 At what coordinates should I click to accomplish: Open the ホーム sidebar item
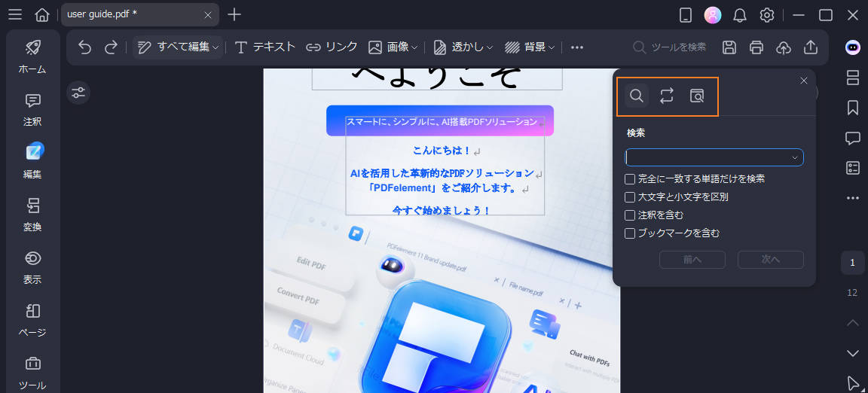(x=32, y=57)
